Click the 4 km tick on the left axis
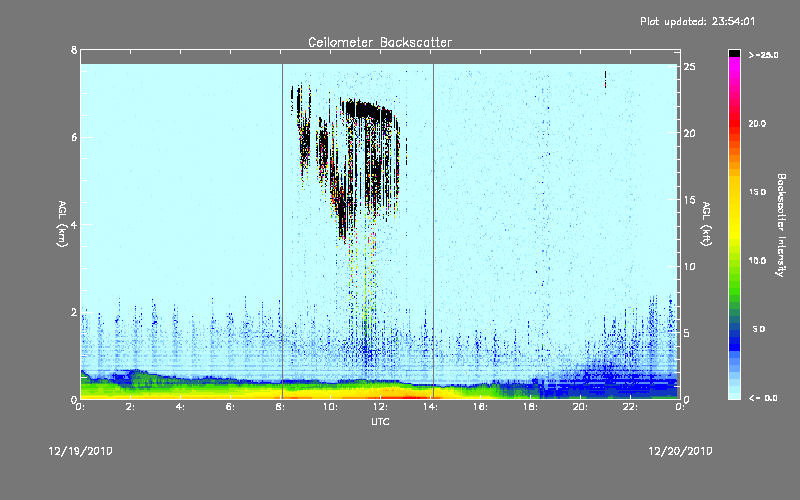 [x=74, y=224]
